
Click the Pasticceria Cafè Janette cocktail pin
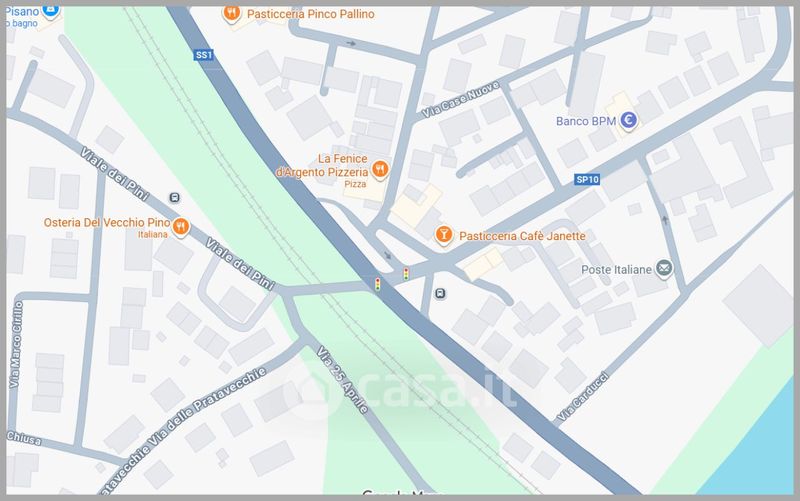tap(443, 235)
